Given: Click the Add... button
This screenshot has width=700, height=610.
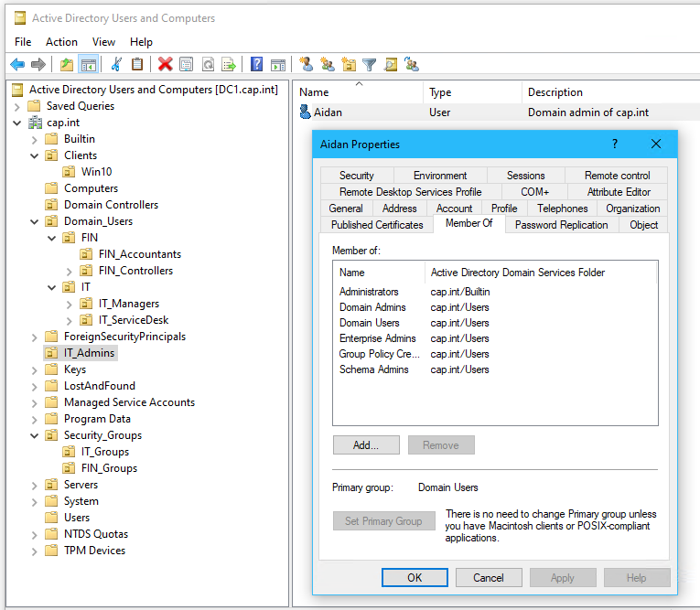Looking at the screenshot, I should pos(366,444).
